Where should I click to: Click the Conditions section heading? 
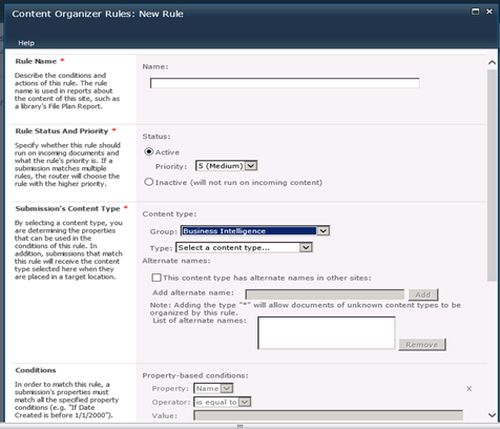click(x=36, y=370)
